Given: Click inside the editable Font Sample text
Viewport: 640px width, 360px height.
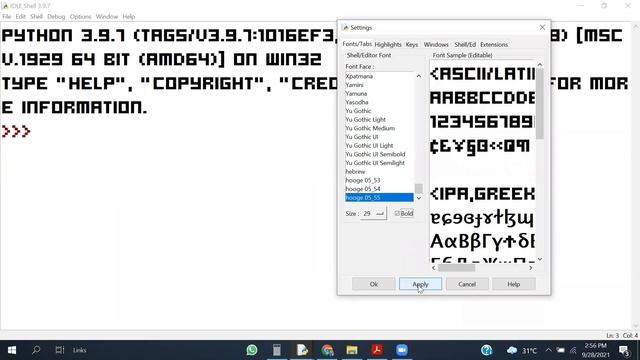Looking at the screenshot, I should pos(483,161).
